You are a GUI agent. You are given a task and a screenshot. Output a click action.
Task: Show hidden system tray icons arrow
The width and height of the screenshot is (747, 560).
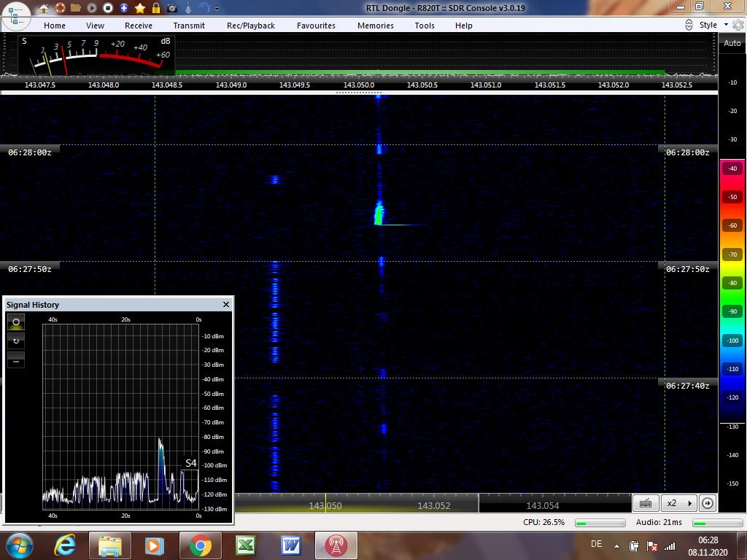[616, 546]
